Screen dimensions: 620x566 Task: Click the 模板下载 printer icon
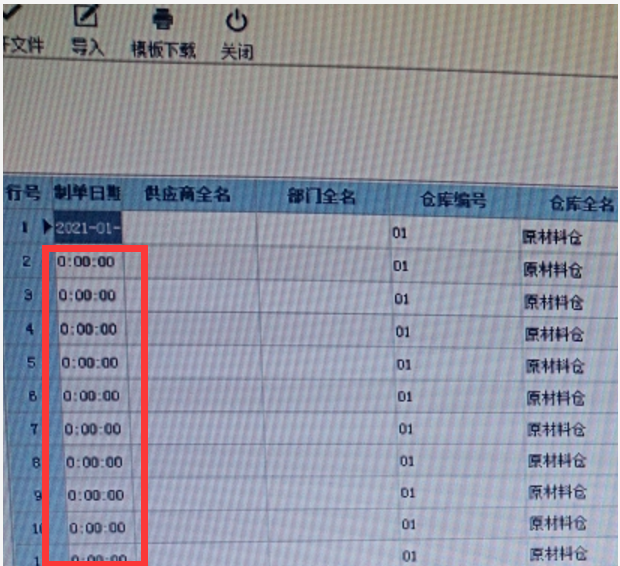click(163, 19)
